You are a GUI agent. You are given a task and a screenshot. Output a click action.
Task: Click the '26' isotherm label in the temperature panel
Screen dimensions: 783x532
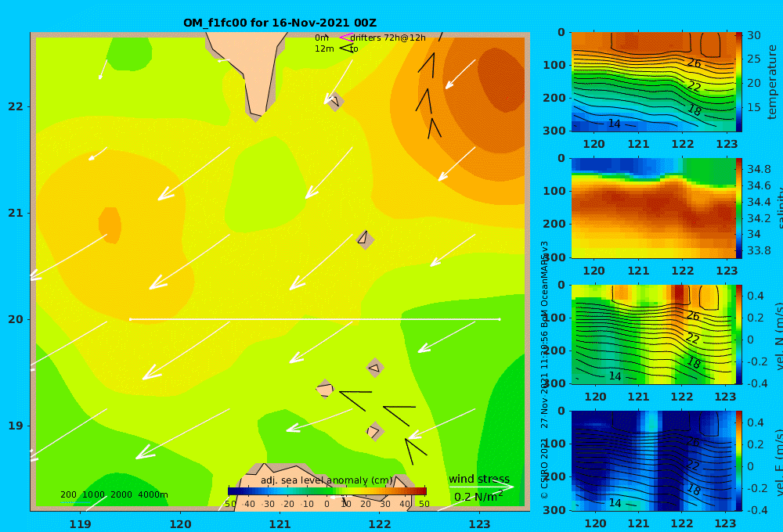pyautogui.click(x=694, y=63)
